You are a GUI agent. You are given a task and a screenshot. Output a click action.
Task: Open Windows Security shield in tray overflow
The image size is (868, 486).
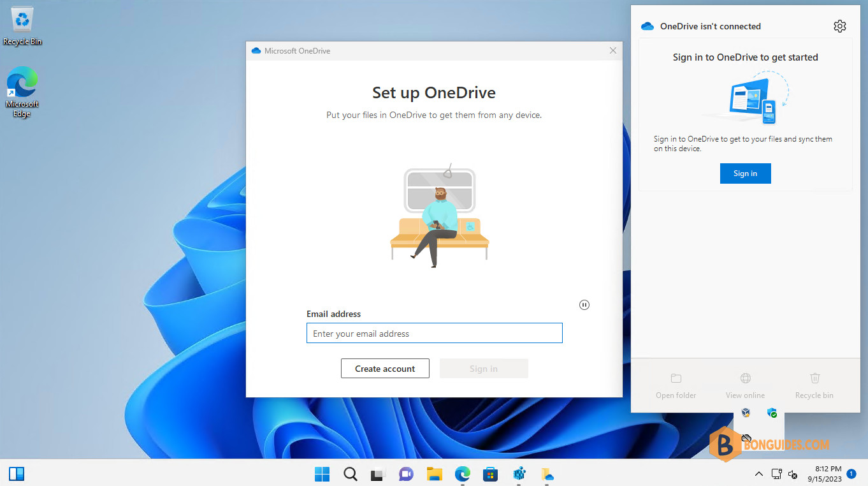coord(772,413)
